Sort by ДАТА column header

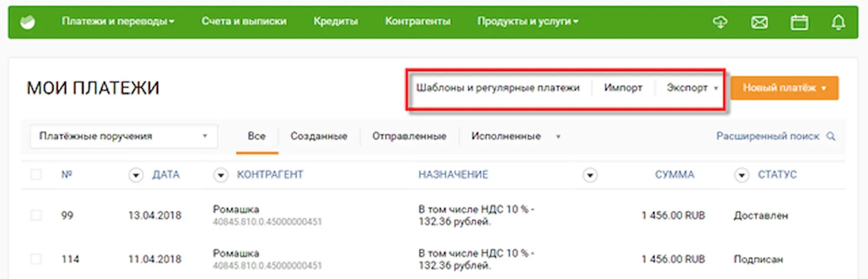[166, 175]
